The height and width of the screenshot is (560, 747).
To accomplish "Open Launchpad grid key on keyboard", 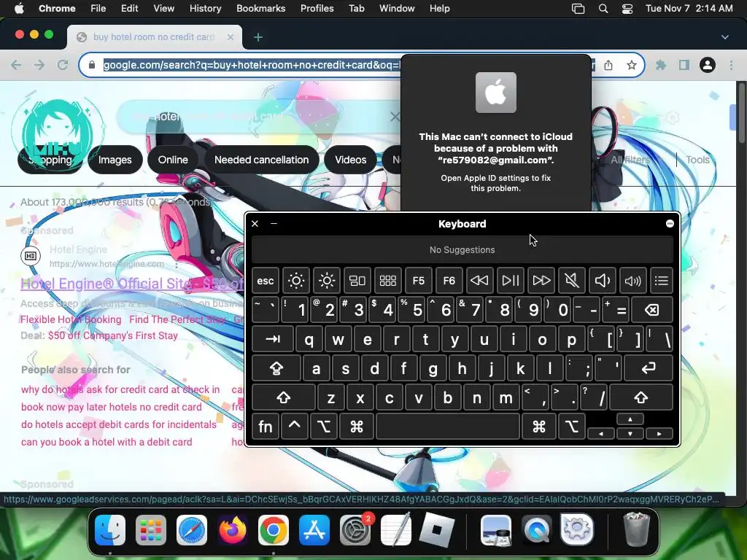I will 388,281.
